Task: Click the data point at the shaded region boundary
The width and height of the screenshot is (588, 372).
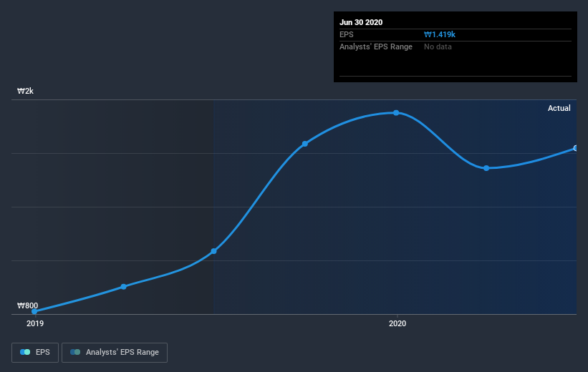Action: pyautogui.click(x=213, y=251)
